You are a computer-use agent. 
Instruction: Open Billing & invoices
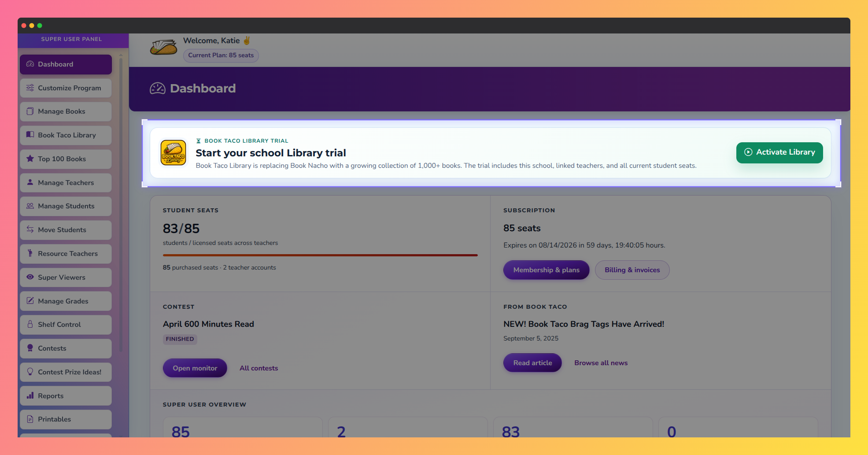coord(632,270)
